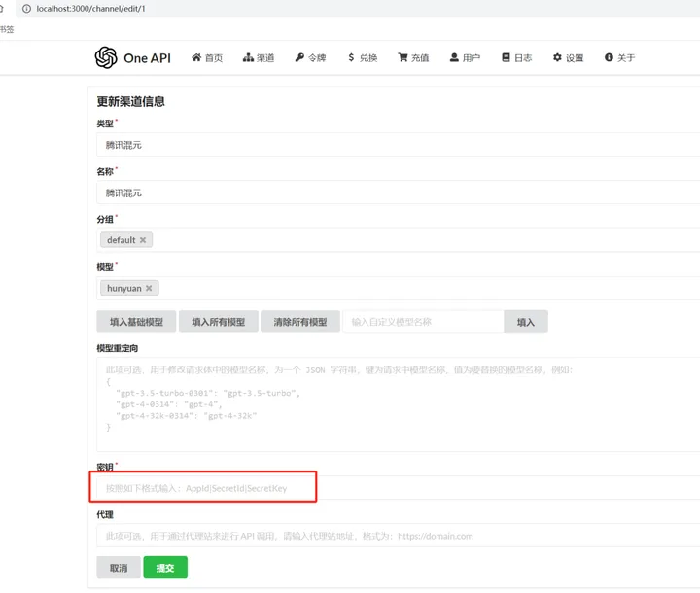Open the 关于 about menu item

click(619, 57)
